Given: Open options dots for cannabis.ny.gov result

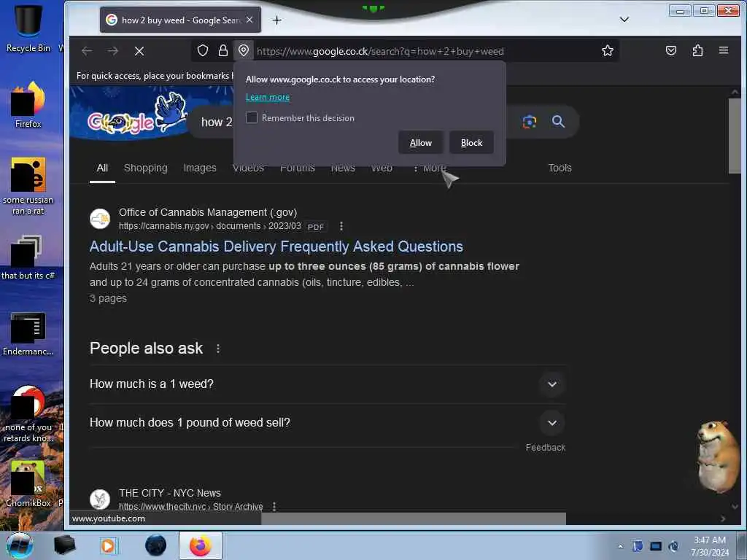Looking at the screenshot, I should click(341, 226).
